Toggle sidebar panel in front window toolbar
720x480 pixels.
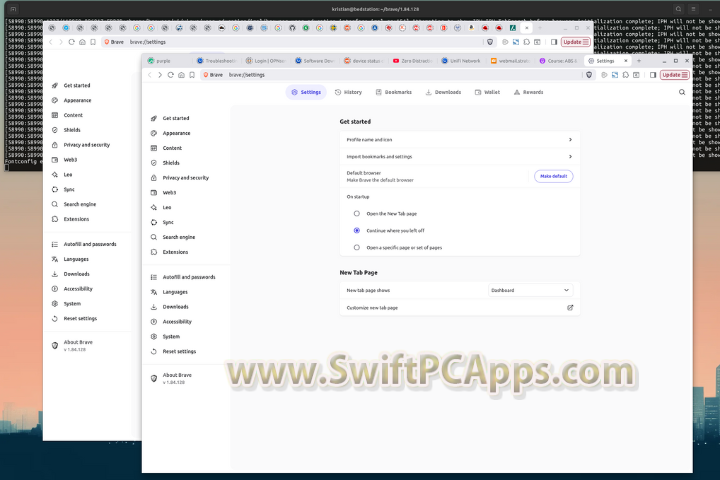click(652, 75)
